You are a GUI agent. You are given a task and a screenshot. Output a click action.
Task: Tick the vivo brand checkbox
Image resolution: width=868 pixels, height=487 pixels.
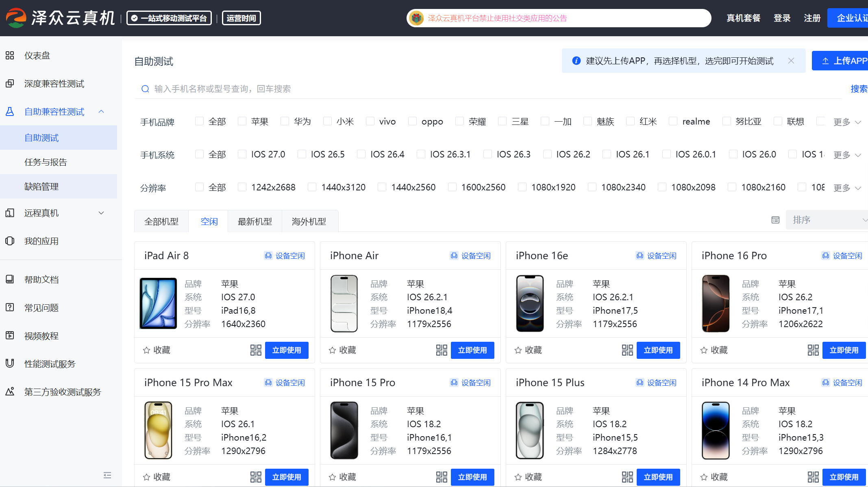[x=370, y=121]
